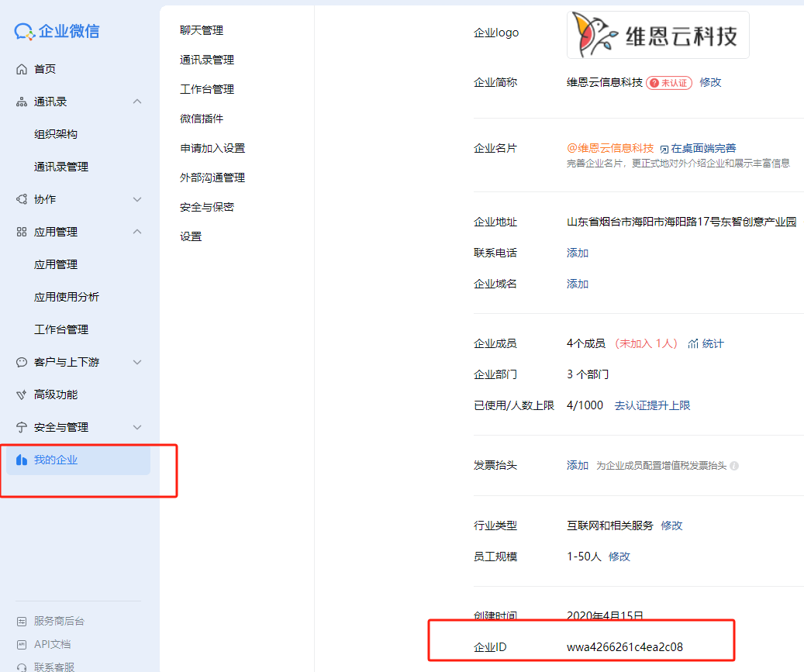Viewport: 804px width, 672px height.
Task: Open 通讯录管理 in left sidebar
Action: tap(61, 167)
